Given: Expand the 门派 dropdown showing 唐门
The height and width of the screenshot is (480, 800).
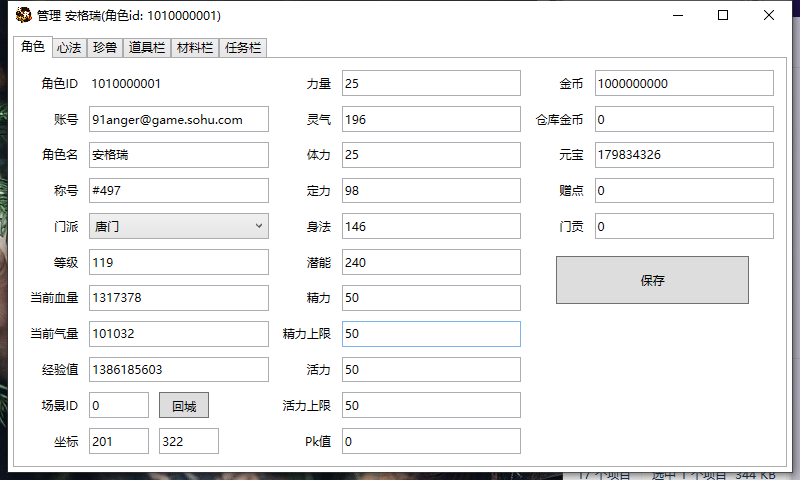Looking at the screenshot, I should [x=179, y=226].
